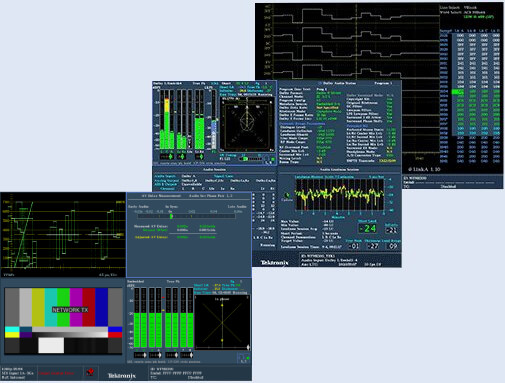The width and height of the screenshot is (505, 383).
Task: Click the channel 5-6 phase correlation meter
Action: point(172,355)
